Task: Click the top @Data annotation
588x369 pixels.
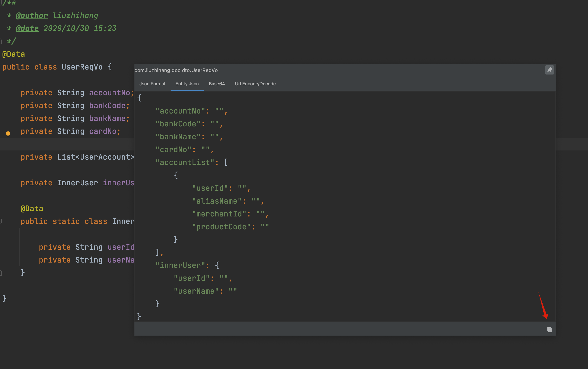Action: (x=14, y=54)
